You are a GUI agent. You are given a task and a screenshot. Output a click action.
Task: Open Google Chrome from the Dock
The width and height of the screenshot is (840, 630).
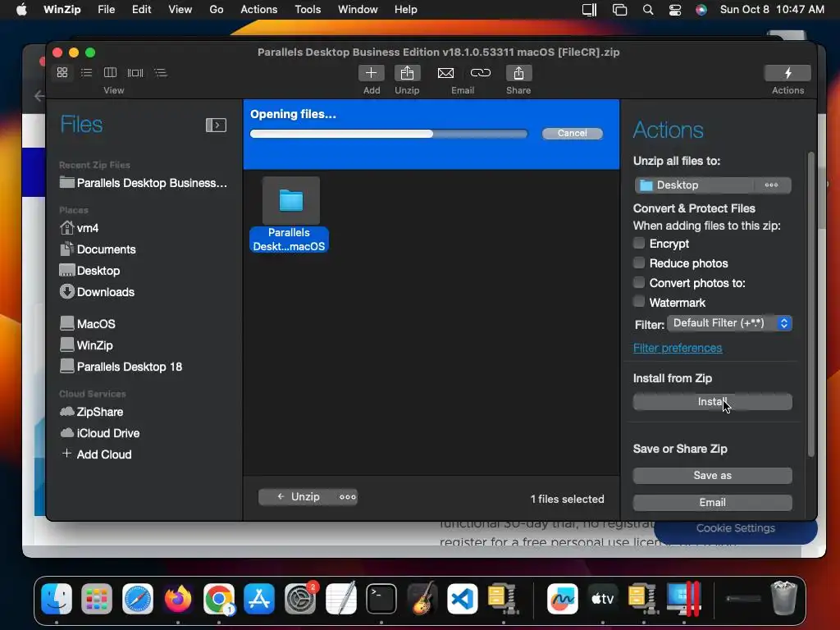pyautogui.click(x=218, y=598)
